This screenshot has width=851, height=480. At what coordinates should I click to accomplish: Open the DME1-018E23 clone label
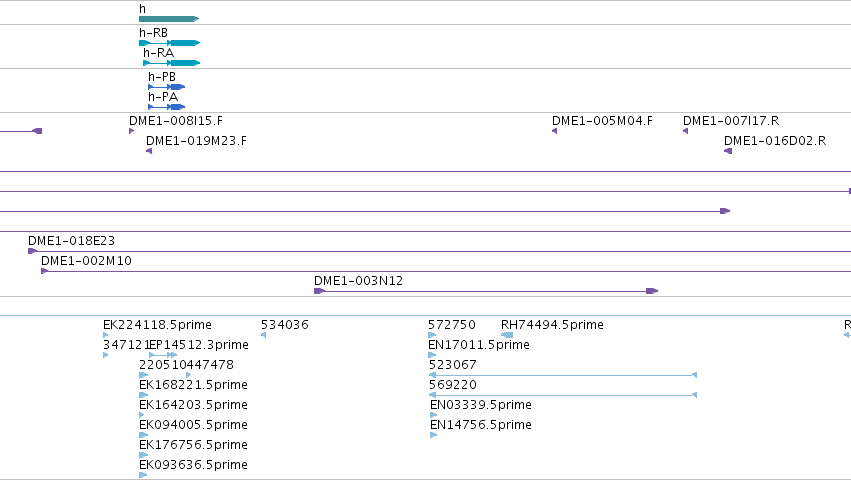71,241
